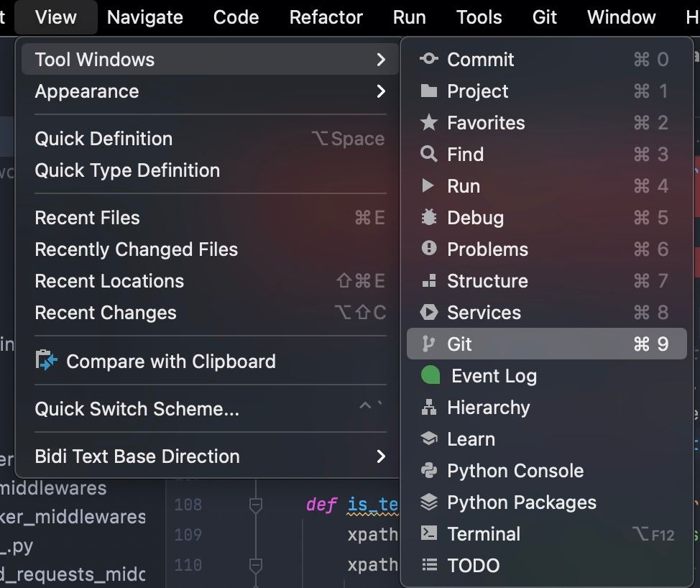Click the Debug bug icon

point(429,217)
